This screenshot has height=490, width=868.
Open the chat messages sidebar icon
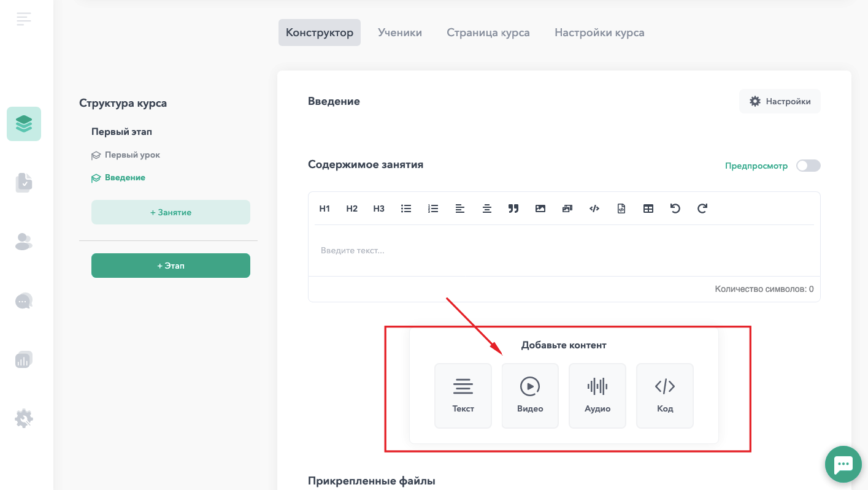click(24, 301)
